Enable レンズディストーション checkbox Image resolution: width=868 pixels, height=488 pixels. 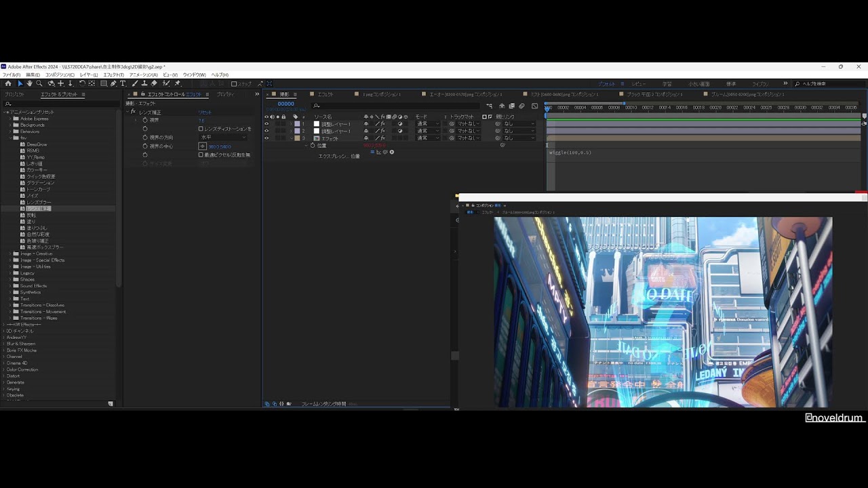point(201,129)
